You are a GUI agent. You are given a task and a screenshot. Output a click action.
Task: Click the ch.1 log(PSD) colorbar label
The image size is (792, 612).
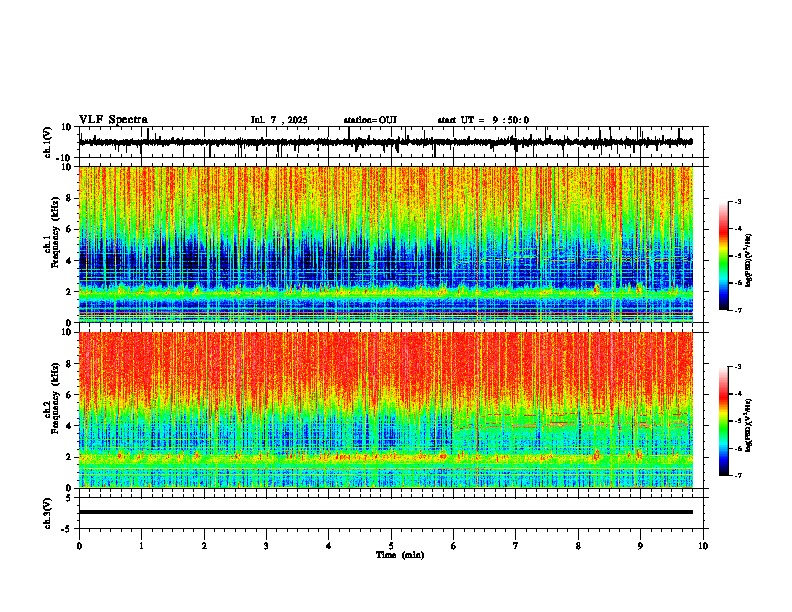749,260
